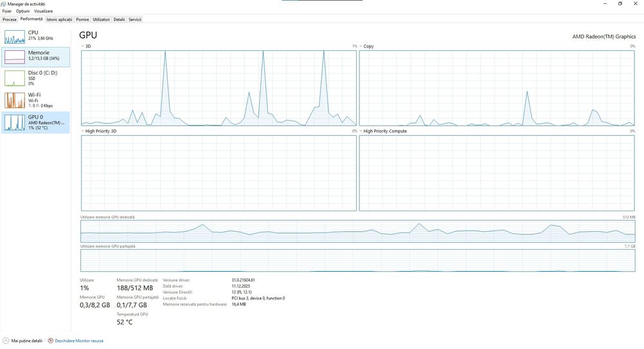Switch to the Servicii tab

pos(135,19)
